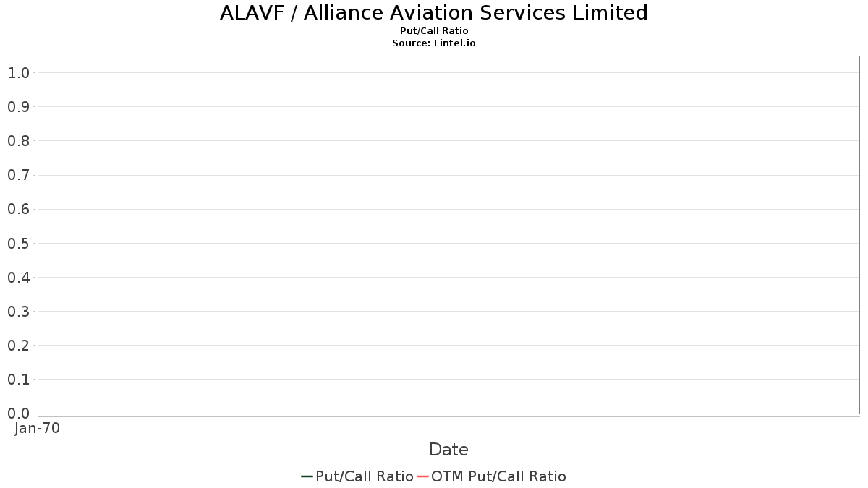Click the 0.0 y-axis label

[18, 414]
